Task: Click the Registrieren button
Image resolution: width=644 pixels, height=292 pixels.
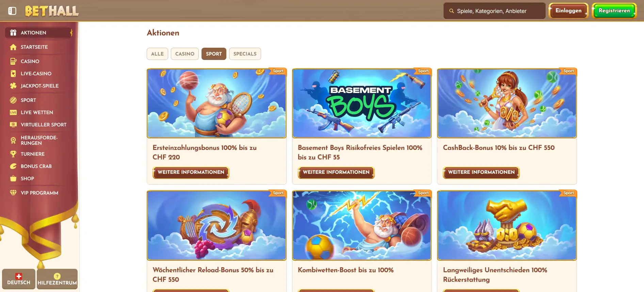Action: [614, 11]
